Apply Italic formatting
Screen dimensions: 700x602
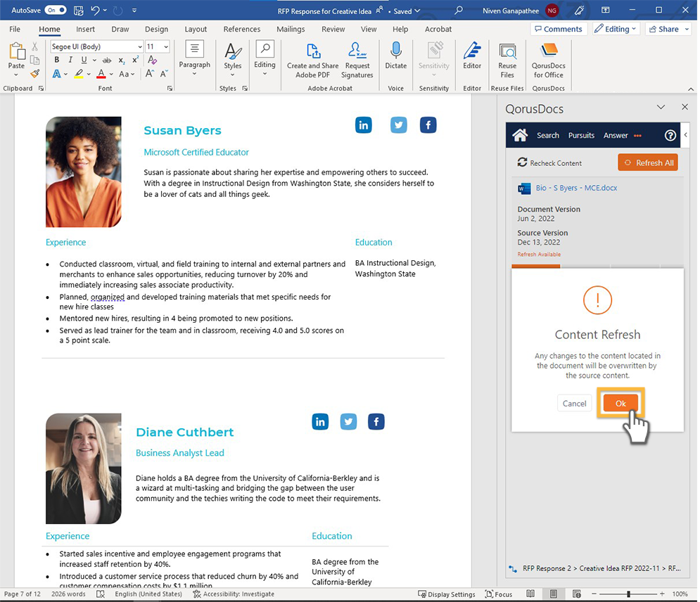(70, 60)
